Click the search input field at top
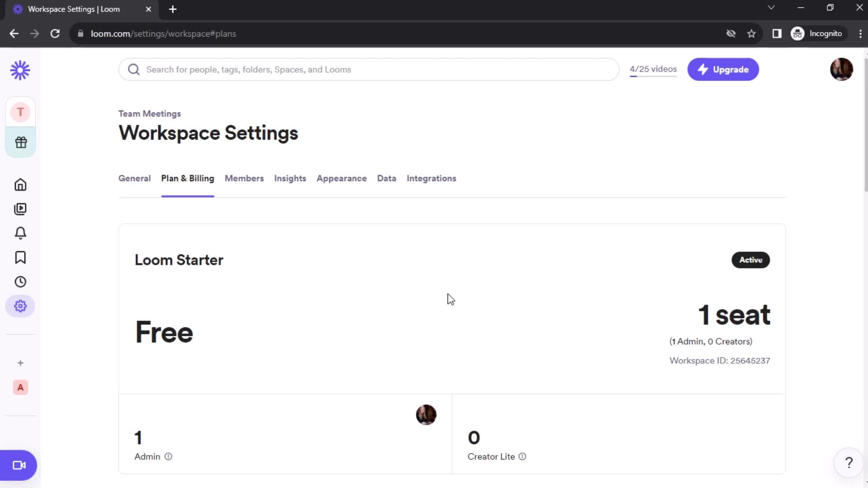 (369, 69)
